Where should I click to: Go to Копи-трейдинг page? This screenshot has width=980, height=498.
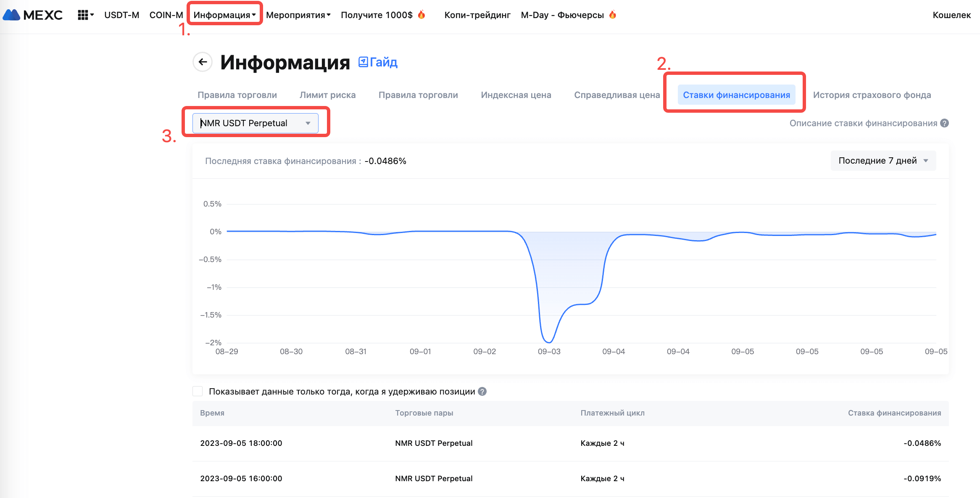tap(477, 15)
